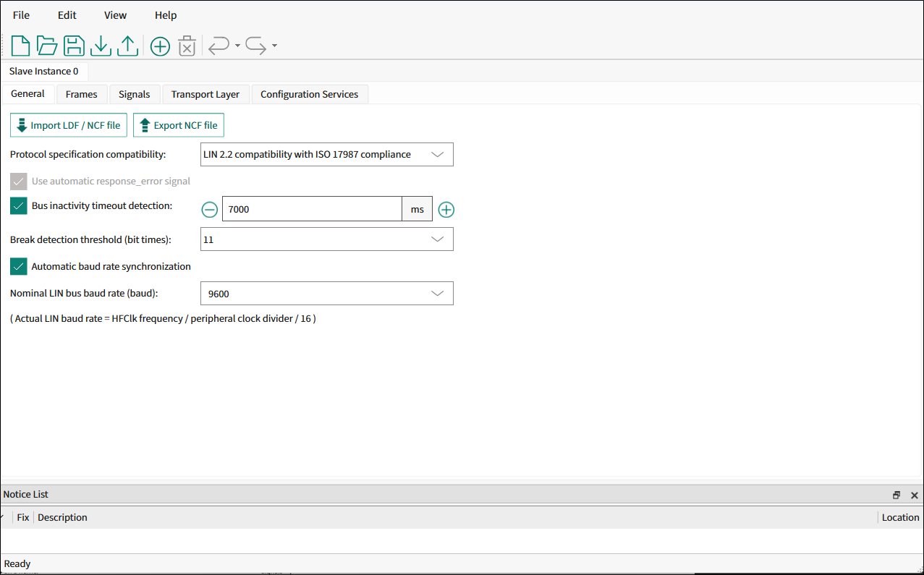
Task: Open Protocol specification compatibility dropdown
Action: [x=326, y=155]
